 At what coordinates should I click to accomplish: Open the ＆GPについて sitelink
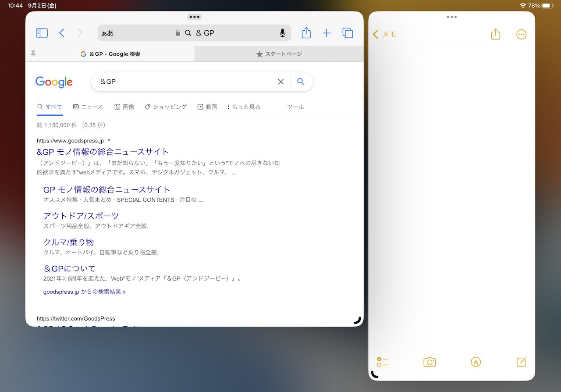[x=69, y=268]
